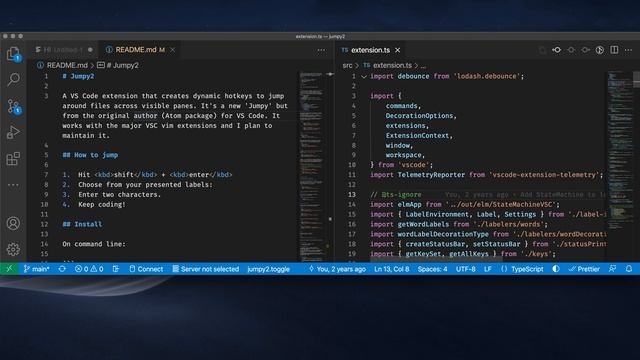Switch to the extension.ts tab
The width and height of the screenshot is (640, 360).
[x=371, y=50]
